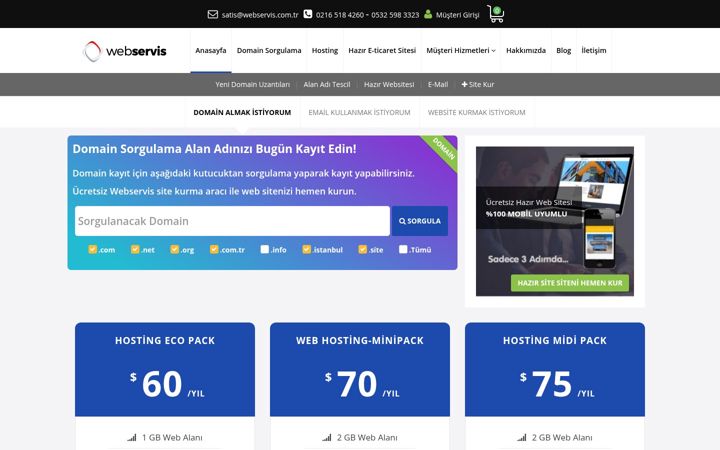Open Yeni Domain Uzantıları link
Image resolution: width=720 pixels, height=450 pixels.
[253, 84]
